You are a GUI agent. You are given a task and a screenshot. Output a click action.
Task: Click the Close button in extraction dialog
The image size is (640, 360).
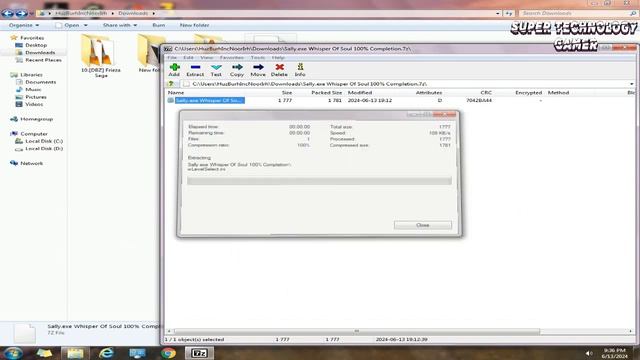pos(422,225)
